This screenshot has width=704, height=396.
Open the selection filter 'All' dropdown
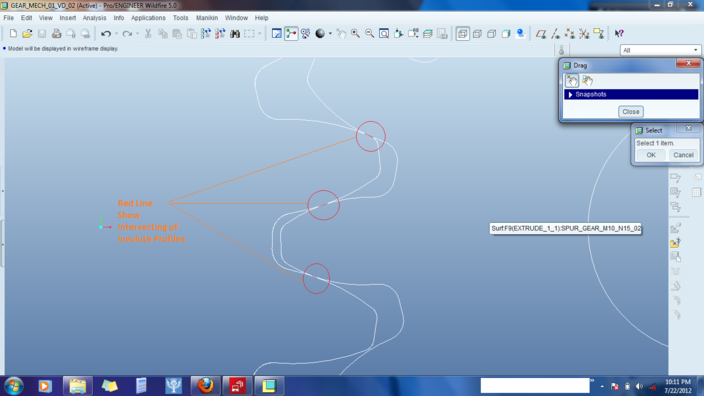660,50
